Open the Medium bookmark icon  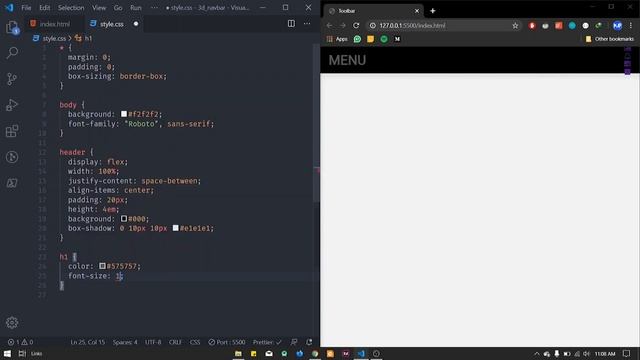(397, 39)
